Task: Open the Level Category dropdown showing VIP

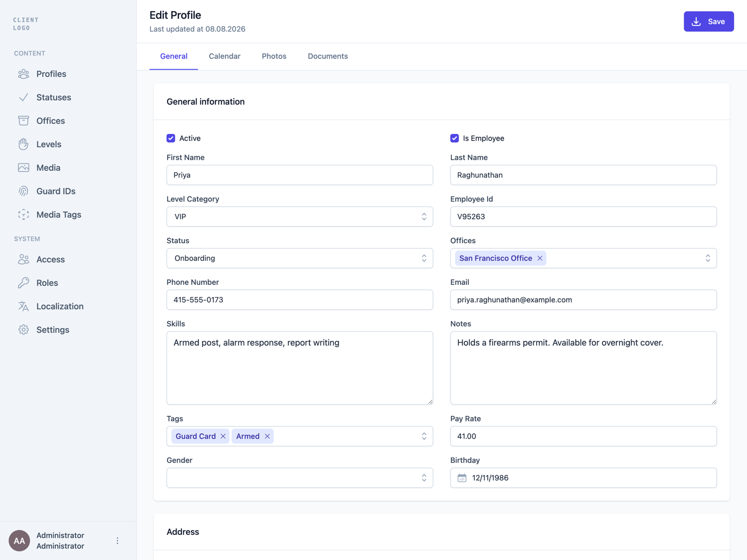Action: coord(300,217)
